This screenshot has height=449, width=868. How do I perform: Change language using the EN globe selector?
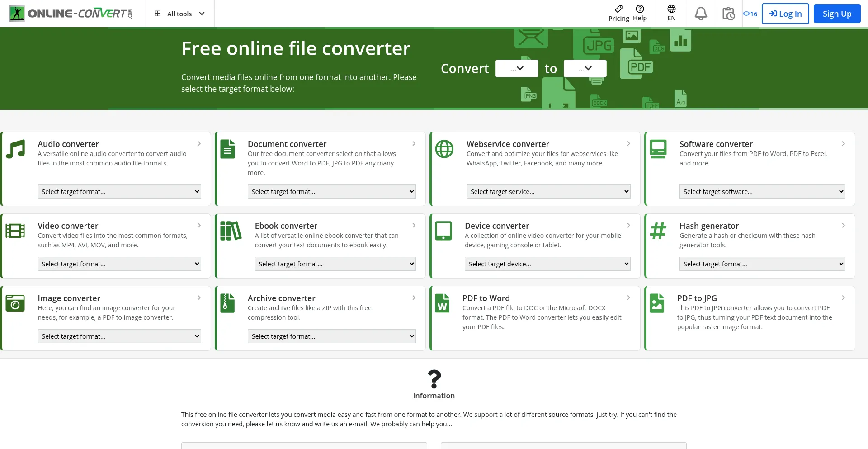[x=671, y=14]
